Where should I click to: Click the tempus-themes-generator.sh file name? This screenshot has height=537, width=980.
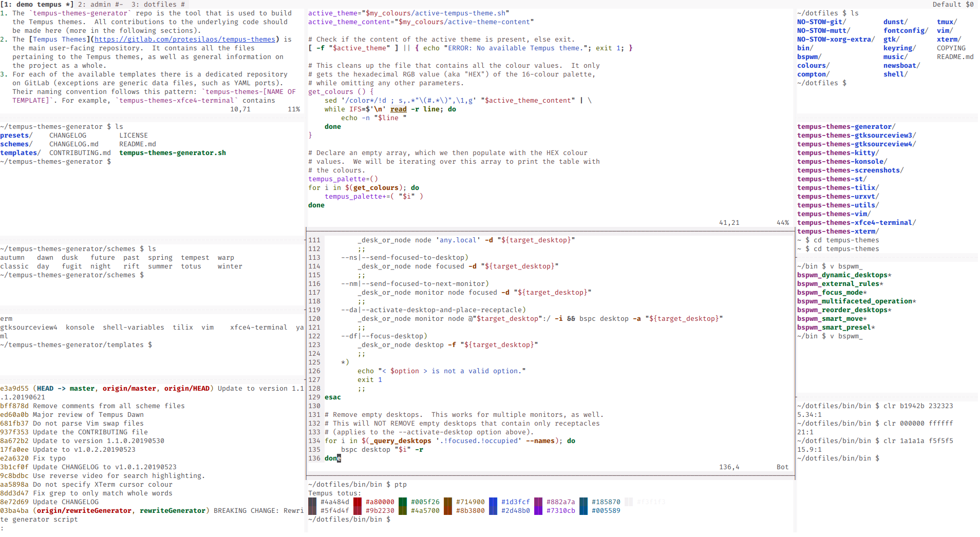pos(173,152)
